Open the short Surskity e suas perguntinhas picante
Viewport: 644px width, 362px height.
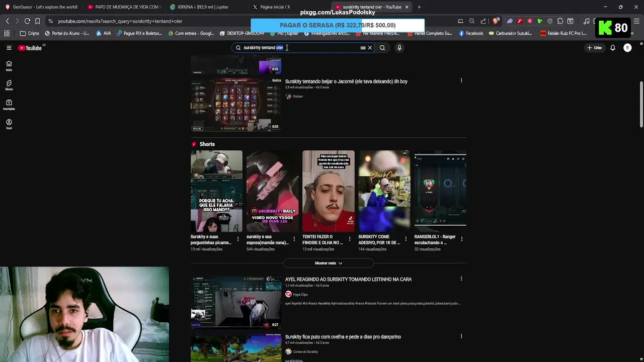[216, 192]
